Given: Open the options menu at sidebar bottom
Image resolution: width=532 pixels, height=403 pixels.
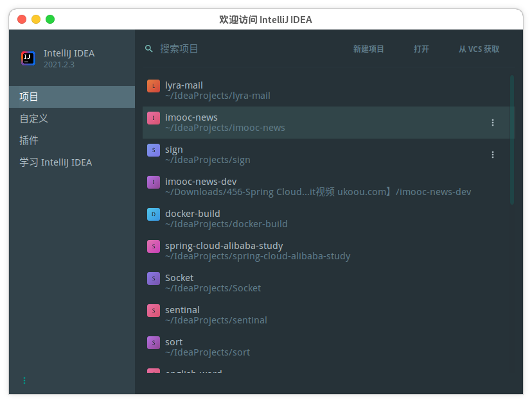Looking at the screenshot, I should tap(24, 381).
